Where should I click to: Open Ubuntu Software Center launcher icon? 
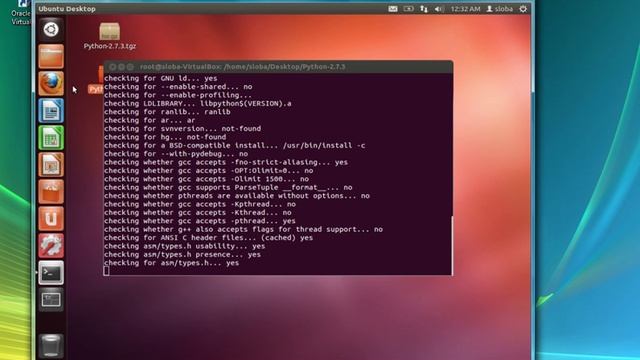pyautogui.click(x=51, y=191)
